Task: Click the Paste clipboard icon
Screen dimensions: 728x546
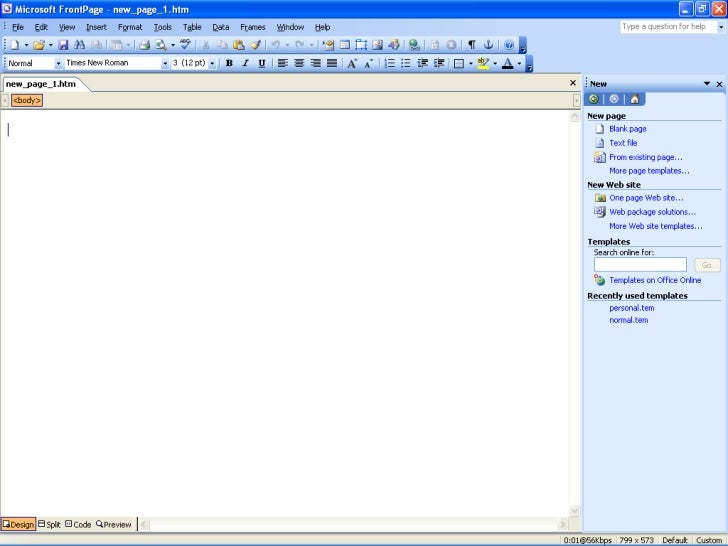Action: coord(239,45)
